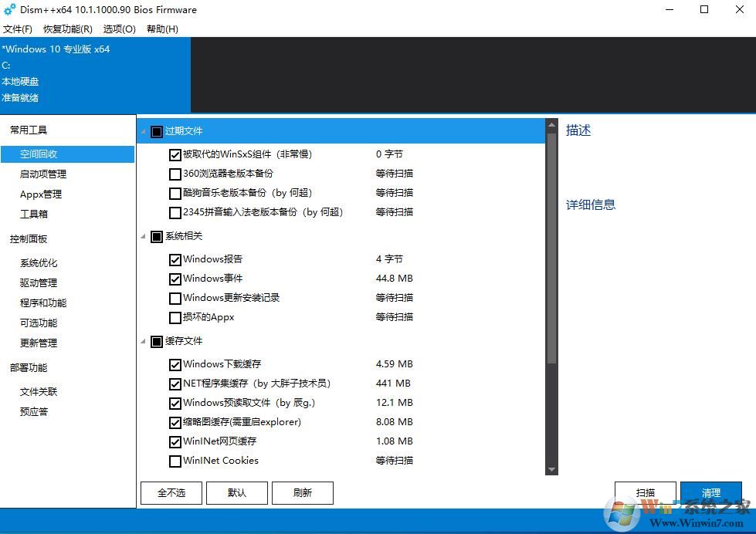Click the 全不选 button
756x534 pixels.
click(x=171, y=492)
